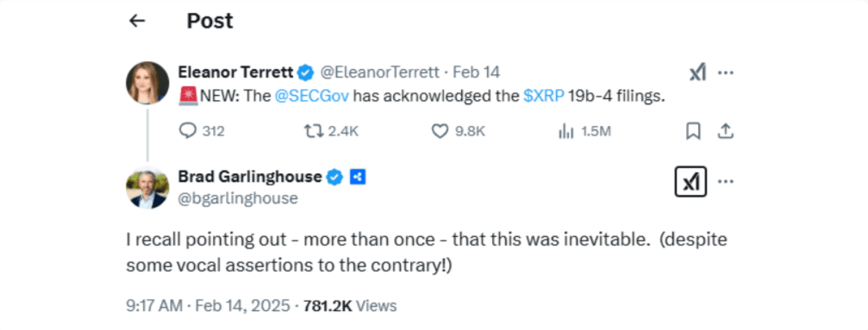868x330 pixels.
Task: Go back using the arrow icon
Action: coord(137,21)
